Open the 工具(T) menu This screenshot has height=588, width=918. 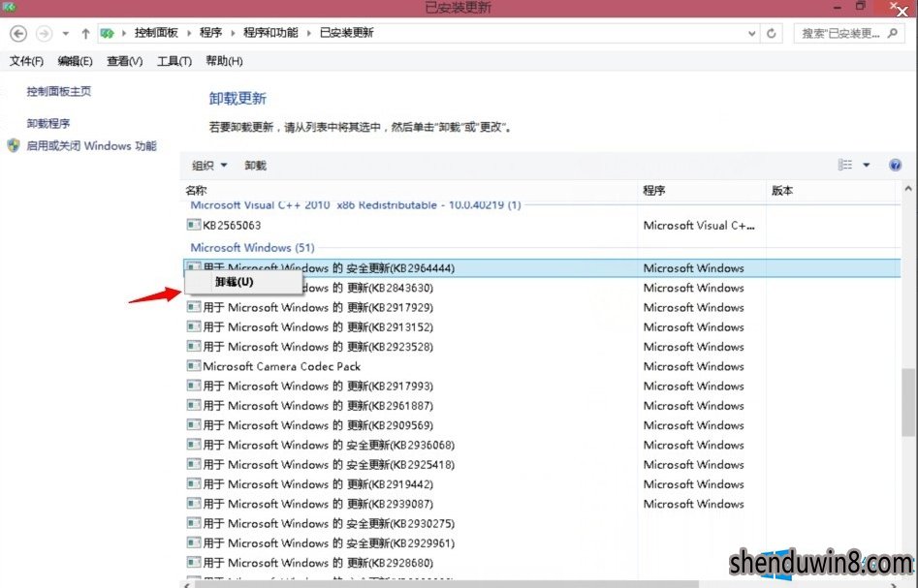click(174, 61)
